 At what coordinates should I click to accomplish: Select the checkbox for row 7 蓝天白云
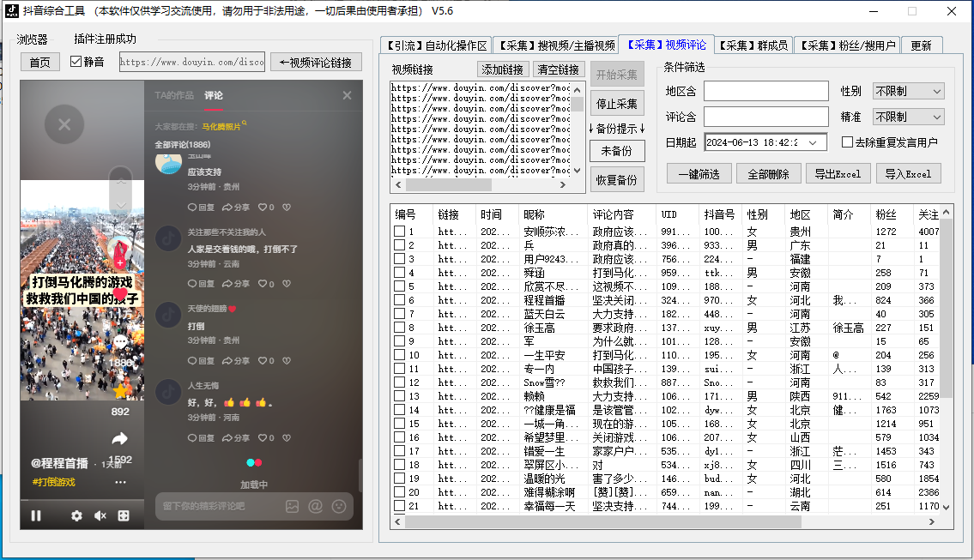(399, 314)
